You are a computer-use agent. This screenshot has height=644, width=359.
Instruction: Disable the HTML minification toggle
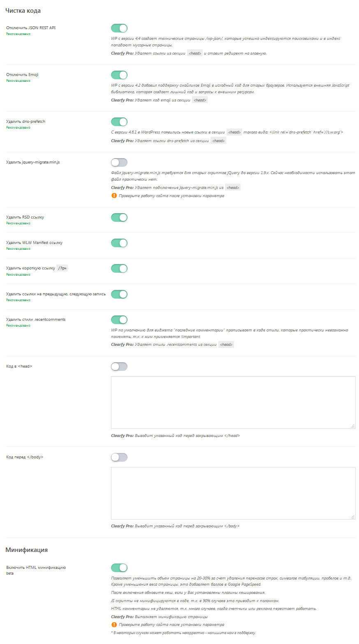(119, 568)
